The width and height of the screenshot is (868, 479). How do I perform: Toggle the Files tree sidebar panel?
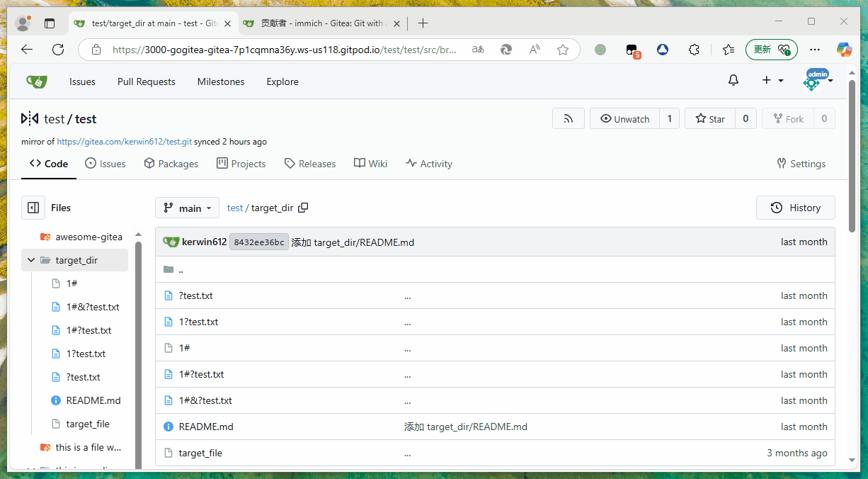pyautogui.click(x=33, y=208)
